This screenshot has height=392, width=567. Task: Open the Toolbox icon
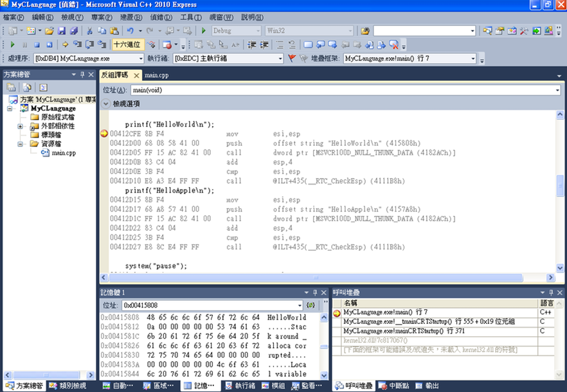click(x=524, y=31)
